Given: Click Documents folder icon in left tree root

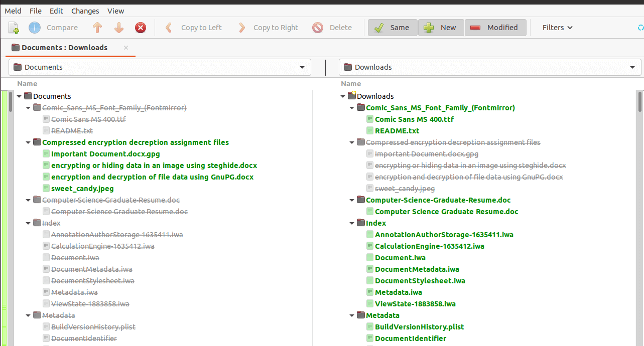Looking at the screenshot, I should (x=28, y=96).
